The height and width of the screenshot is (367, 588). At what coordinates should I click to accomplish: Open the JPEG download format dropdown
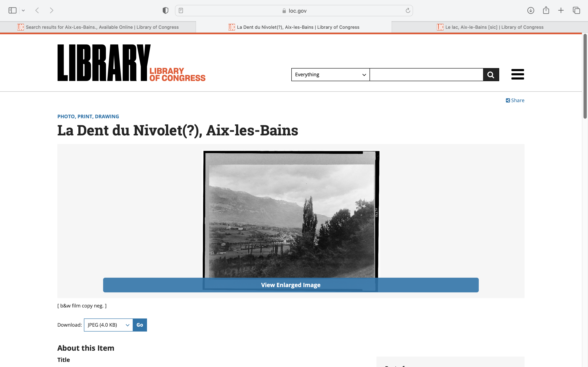click(108, 325)
